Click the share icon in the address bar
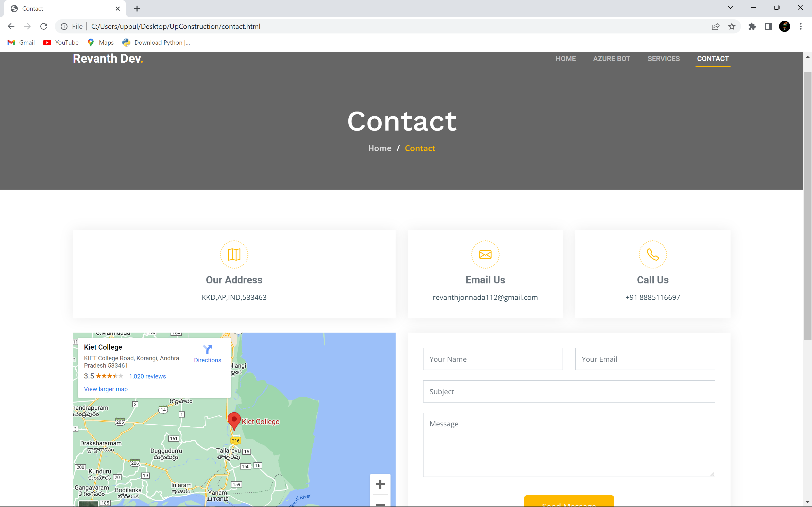 click(716, 26)
